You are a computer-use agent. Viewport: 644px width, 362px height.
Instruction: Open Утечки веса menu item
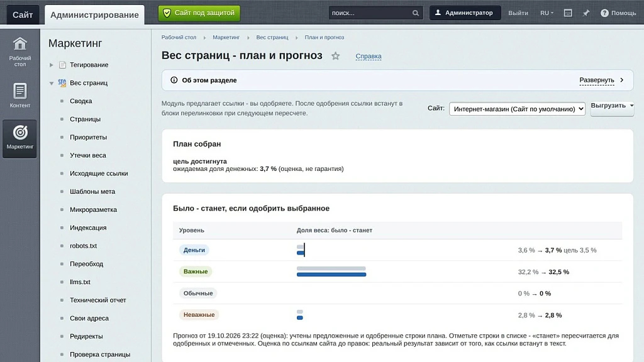click(88, 155)
